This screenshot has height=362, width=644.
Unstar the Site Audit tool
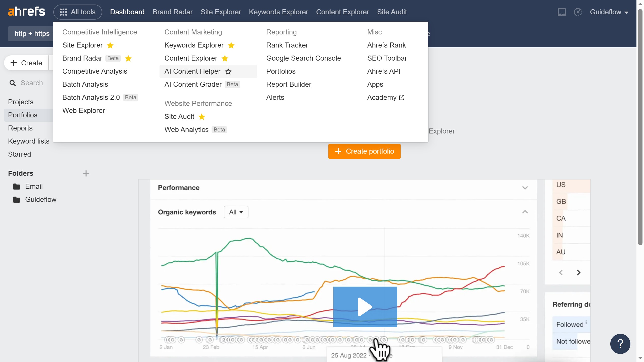[202, 117]
